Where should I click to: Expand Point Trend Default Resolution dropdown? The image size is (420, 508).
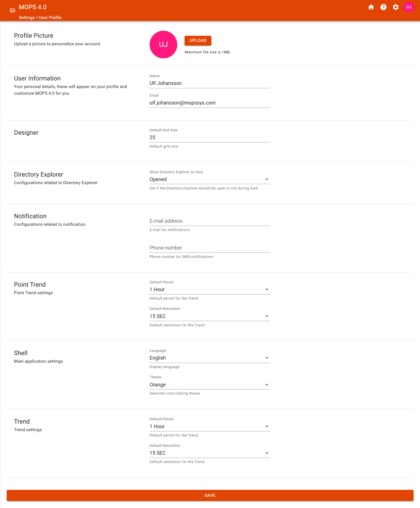[210, 316]
